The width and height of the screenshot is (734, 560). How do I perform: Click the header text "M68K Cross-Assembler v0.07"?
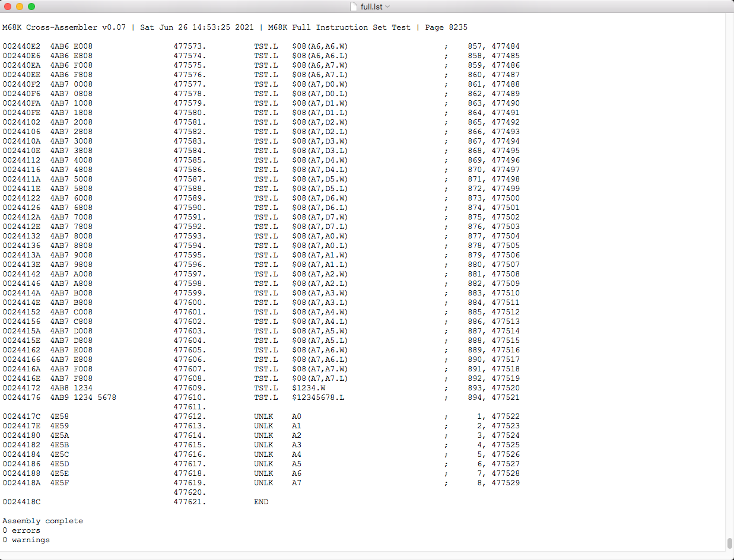[x=64, y=27]
